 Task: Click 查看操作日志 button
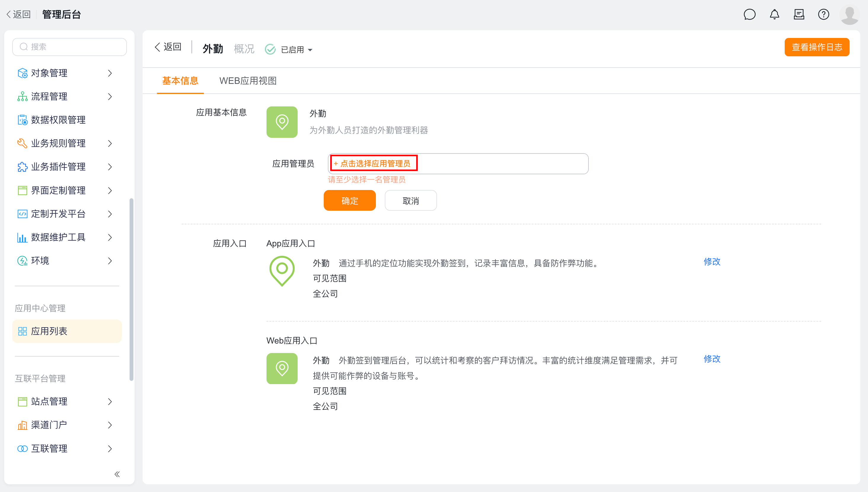[817, 47]
